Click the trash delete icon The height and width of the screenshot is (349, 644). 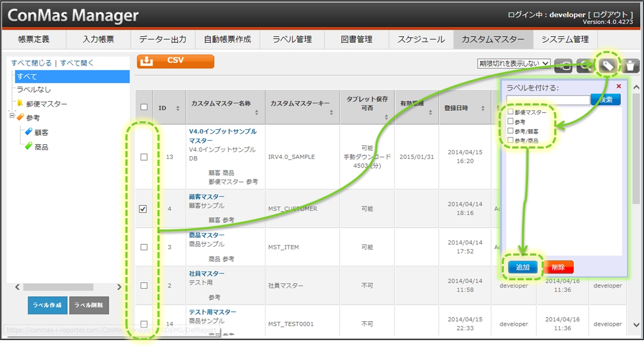point(630,66)
